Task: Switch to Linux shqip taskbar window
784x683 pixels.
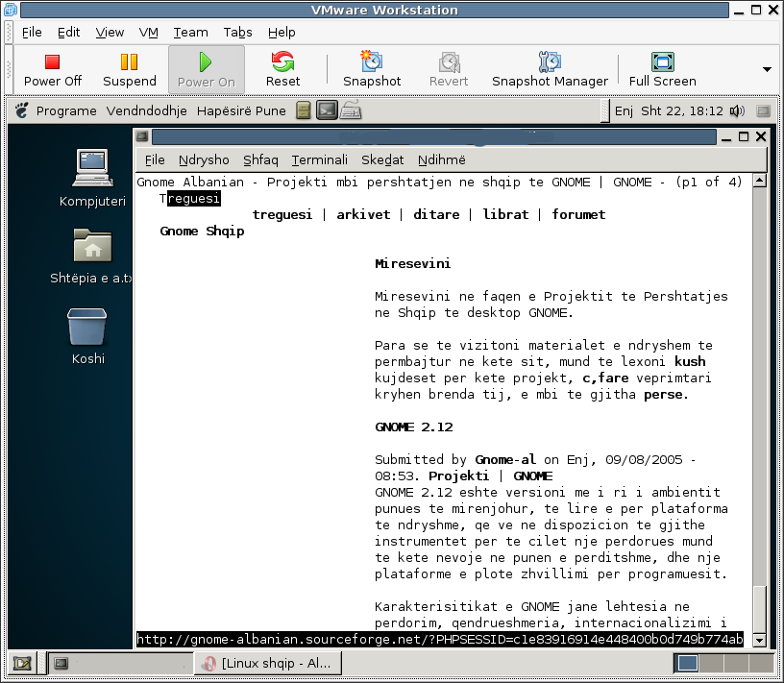Action: (x=267, y=664)
